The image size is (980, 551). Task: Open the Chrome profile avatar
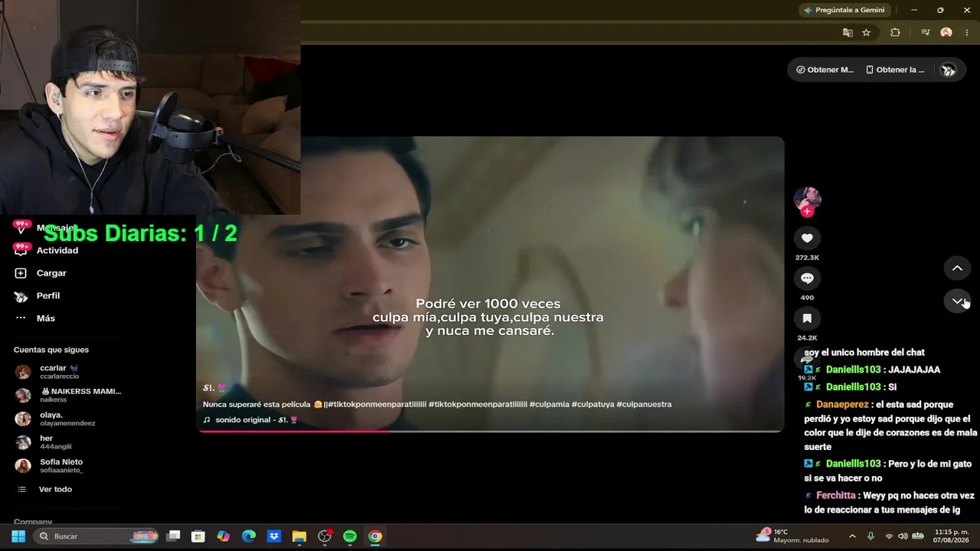pyautogui.click(x=946, y=33)
